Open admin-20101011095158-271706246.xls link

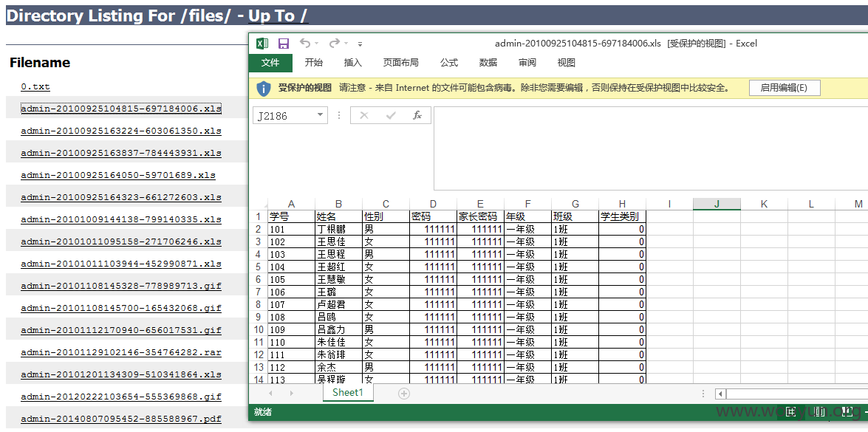[x=121, y=241]
